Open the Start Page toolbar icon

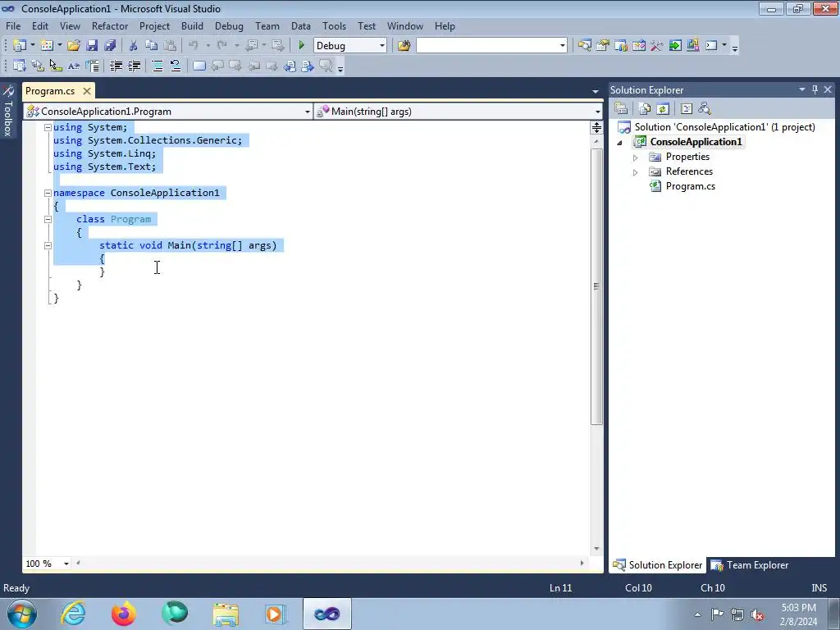click(675, 46)
